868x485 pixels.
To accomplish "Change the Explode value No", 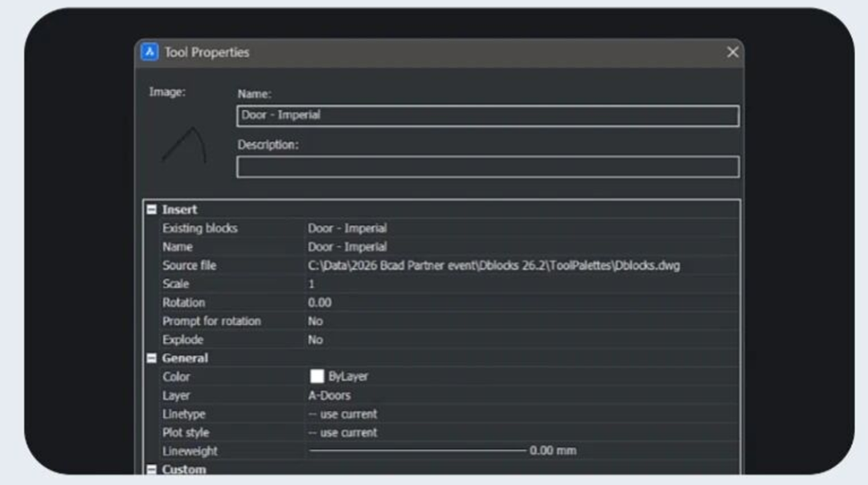I will click(x=315, y=339).
